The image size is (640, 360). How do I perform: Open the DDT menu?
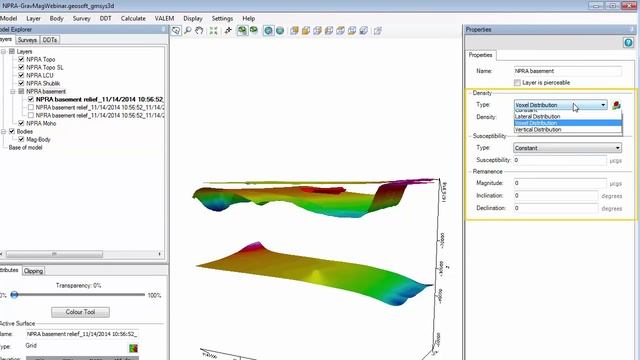[x=105, y=18]
